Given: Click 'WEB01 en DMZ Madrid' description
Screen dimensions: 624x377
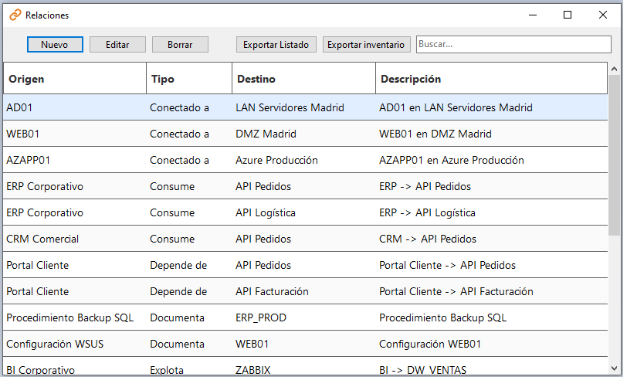Looking at the screenshot, I should pyautogui.click(x=435, y=134).
